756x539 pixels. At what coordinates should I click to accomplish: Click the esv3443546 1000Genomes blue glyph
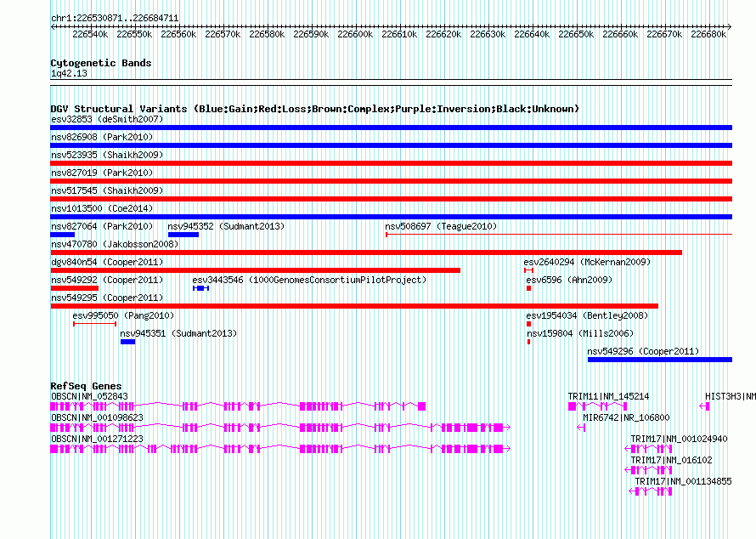pos(200,288)
